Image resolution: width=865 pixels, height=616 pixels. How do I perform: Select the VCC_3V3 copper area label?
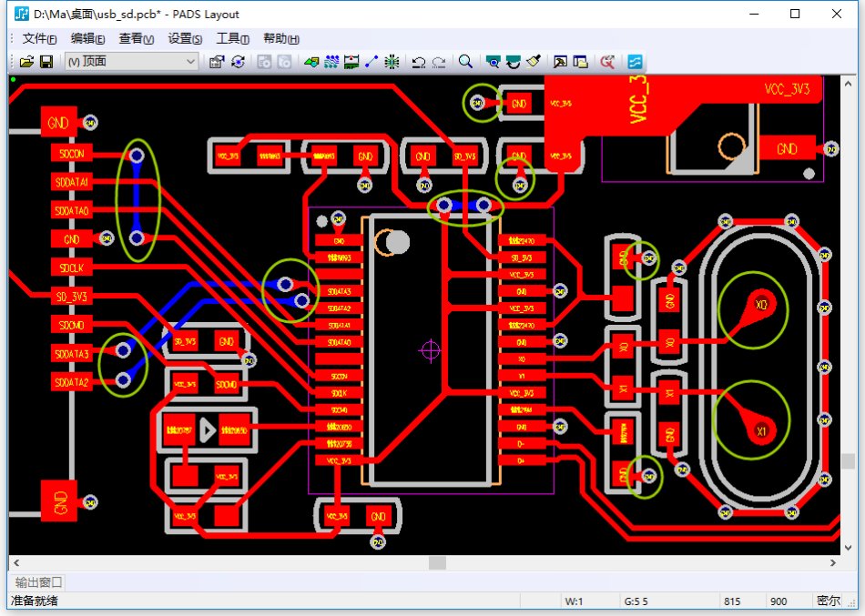788,89
